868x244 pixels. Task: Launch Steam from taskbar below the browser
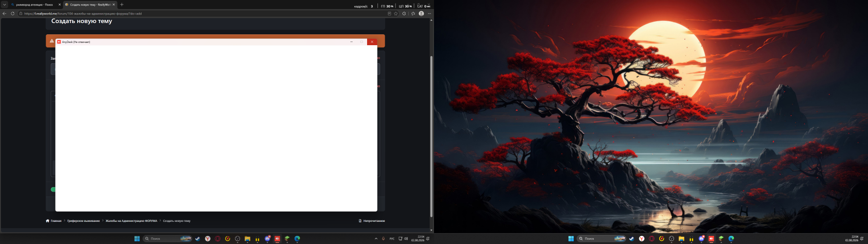point(198,239)
